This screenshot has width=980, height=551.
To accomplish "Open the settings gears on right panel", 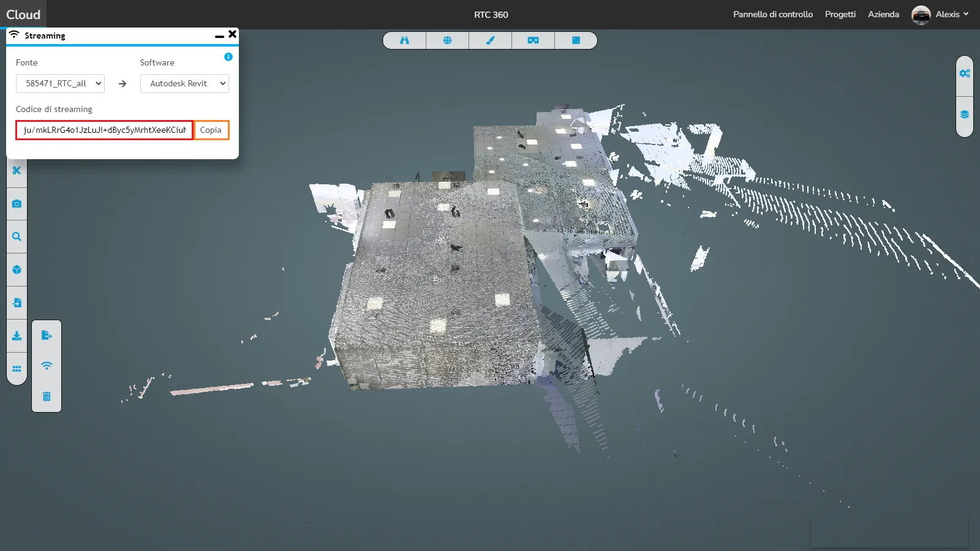I will pyautogui.click(x=965, y=73).
